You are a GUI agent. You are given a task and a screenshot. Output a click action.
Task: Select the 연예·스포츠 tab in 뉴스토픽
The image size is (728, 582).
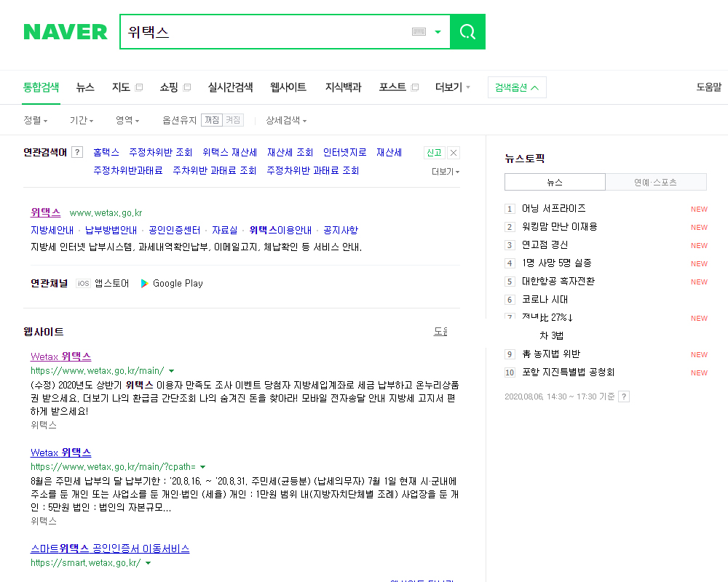[656, 182]
